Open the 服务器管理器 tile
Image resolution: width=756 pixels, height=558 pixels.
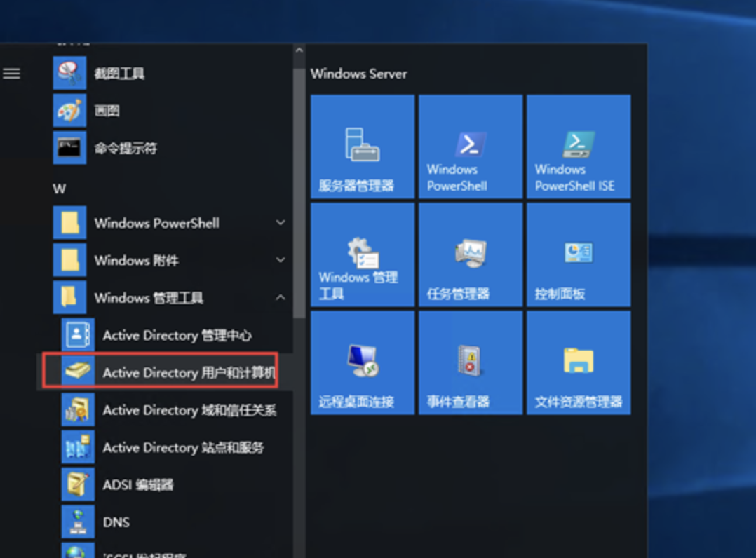(363, 147)
